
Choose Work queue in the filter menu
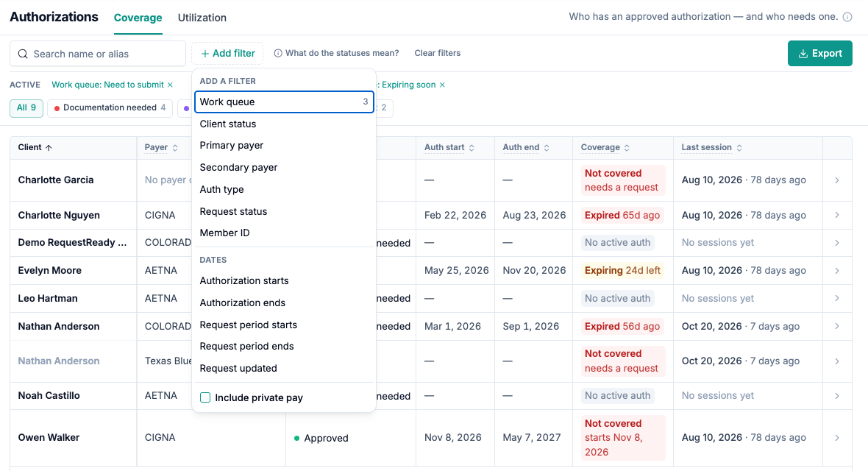point(284,102)
